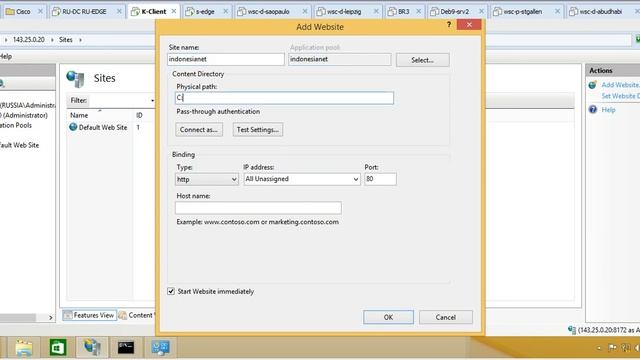This screenshot has height=360, width=640.
Task: Close the Cisco tab
Action: (40, 11)
